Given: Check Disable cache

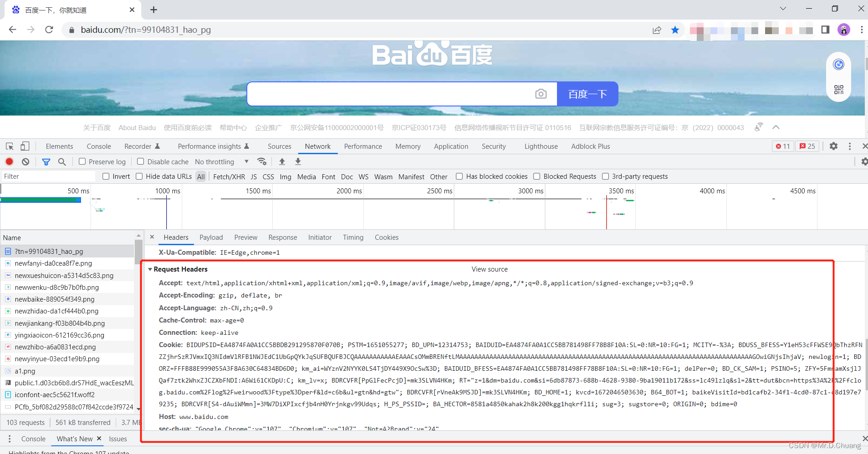Looking at the screenshot, I should coord(141,161).
